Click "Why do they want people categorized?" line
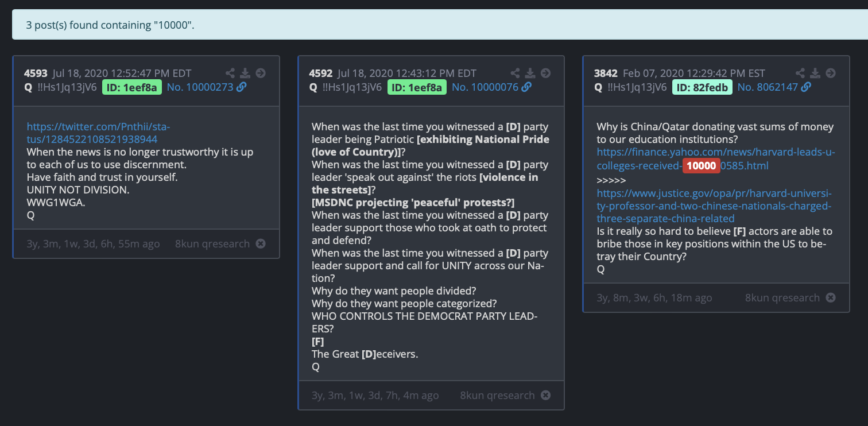Image resolution: width=868 pixels, height=426 pixels. tap(404, 304)
